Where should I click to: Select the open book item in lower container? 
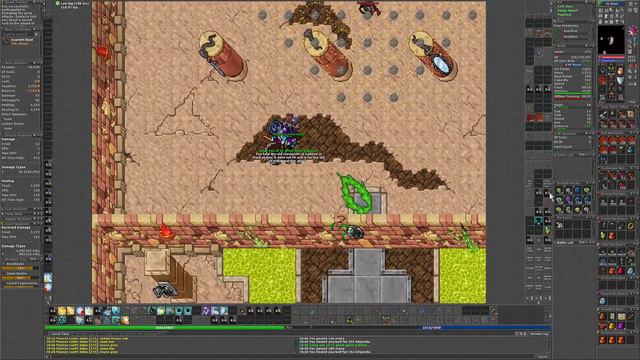coord(621,316)
